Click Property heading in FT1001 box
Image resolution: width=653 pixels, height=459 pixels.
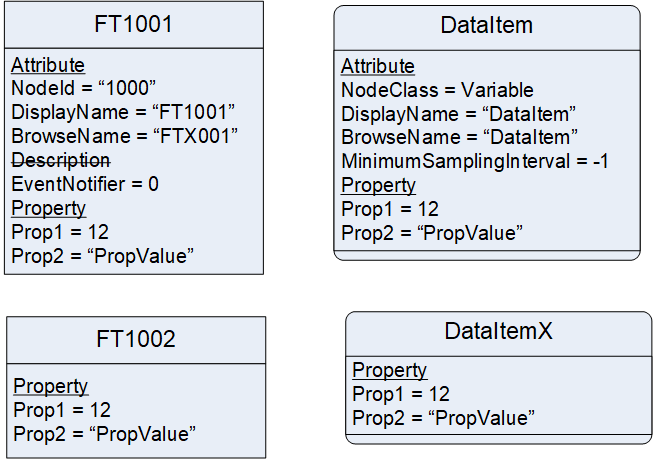tap(48, 208)
